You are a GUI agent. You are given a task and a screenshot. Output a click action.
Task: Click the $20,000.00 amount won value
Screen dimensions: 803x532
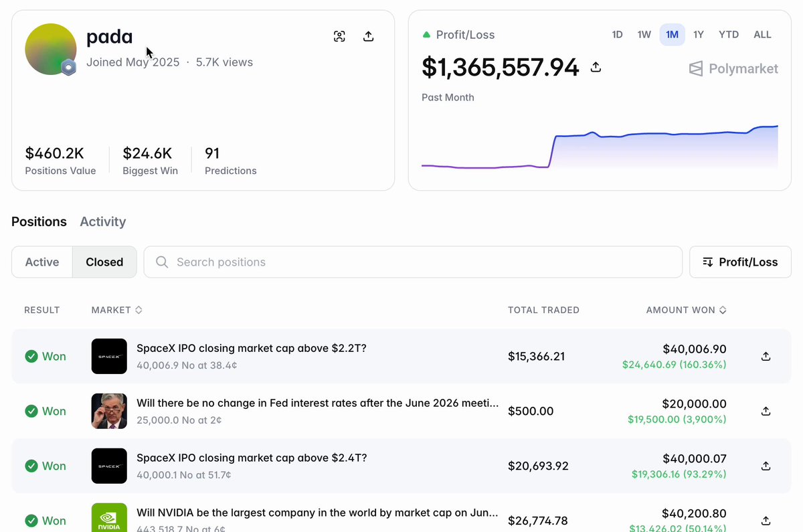694,404
